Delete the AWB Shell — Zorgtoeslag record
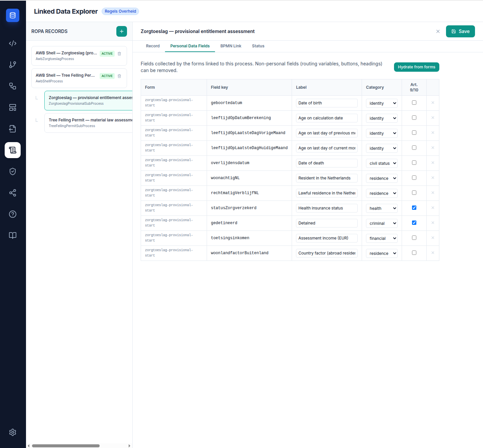Image resolution: width=483 pixels, height=448 pixels. pos(119,54)
